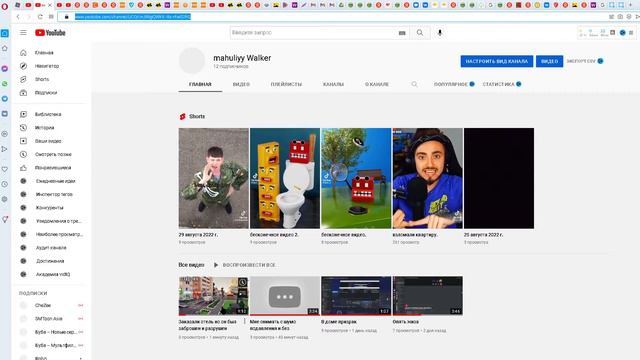The image size is (640, 360).
Task: Open the YouTube hamburger guide menu
Action: point(23,33)
